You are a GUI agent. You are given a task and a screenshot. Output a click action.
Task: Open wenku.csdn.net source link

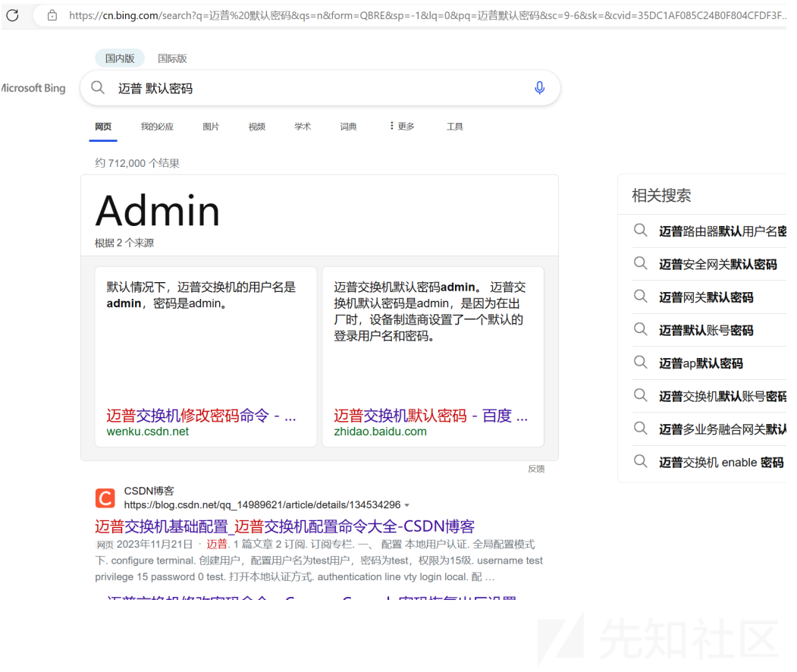[147, 432]
